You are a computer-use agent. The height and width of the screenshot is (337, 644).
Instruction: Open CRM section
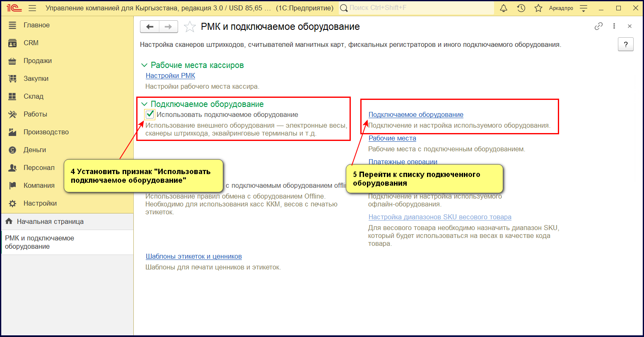pos(31,43)
